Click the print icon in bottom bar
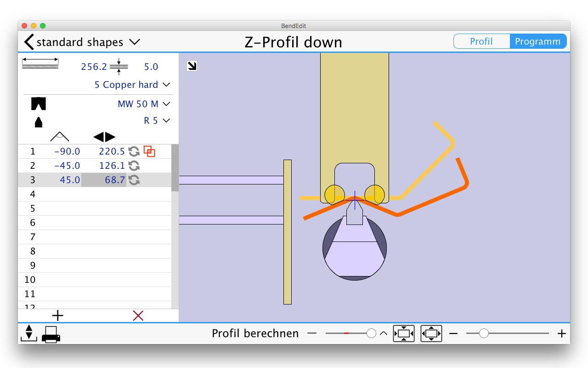This screenshot has width=588, height=368. tap(51, 334)
